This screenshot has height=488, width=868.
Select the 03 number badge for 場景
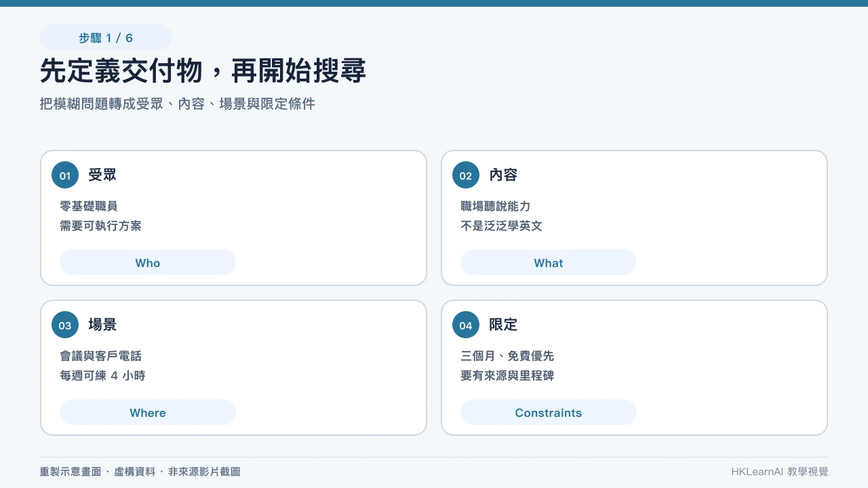pos(65,325)
